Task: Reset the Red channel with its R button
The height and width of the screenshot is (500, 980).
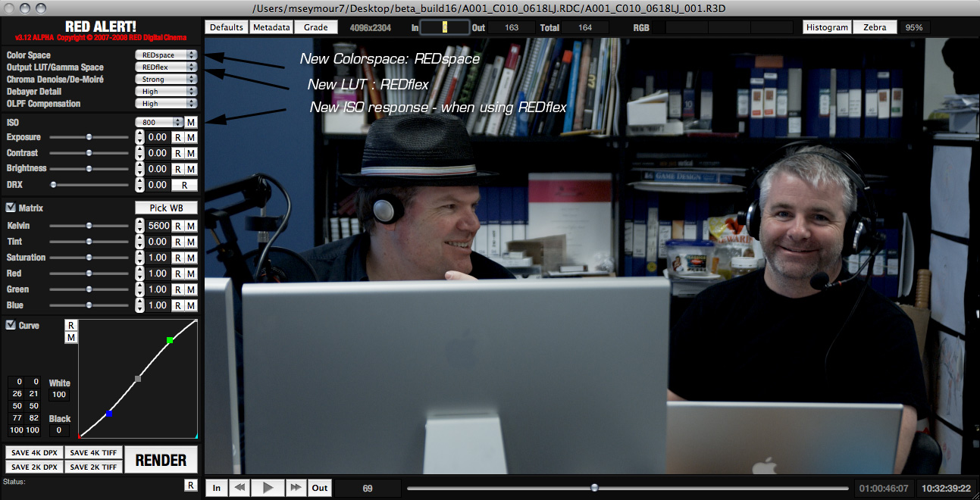Action: [177, 273]
